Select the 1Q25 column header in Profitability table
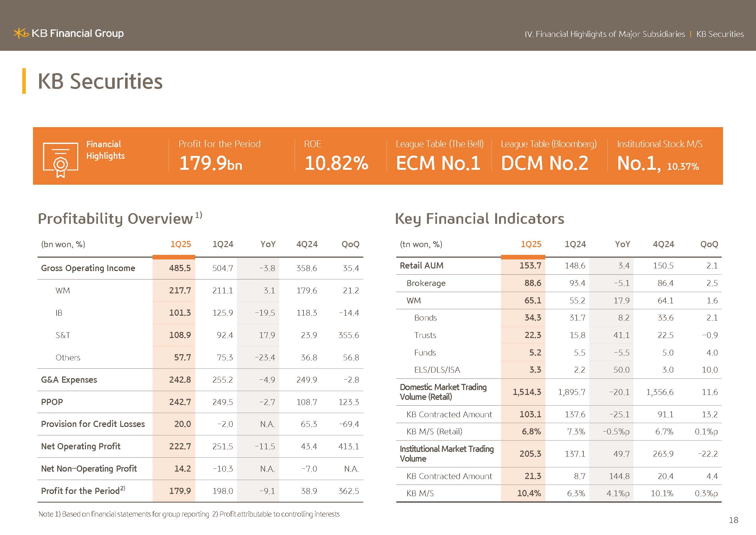 pos(180,244)
